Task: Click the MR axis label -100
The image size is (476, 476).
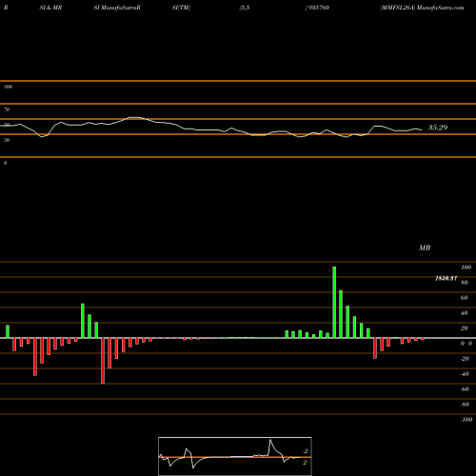Action: [x=466, y=420]
